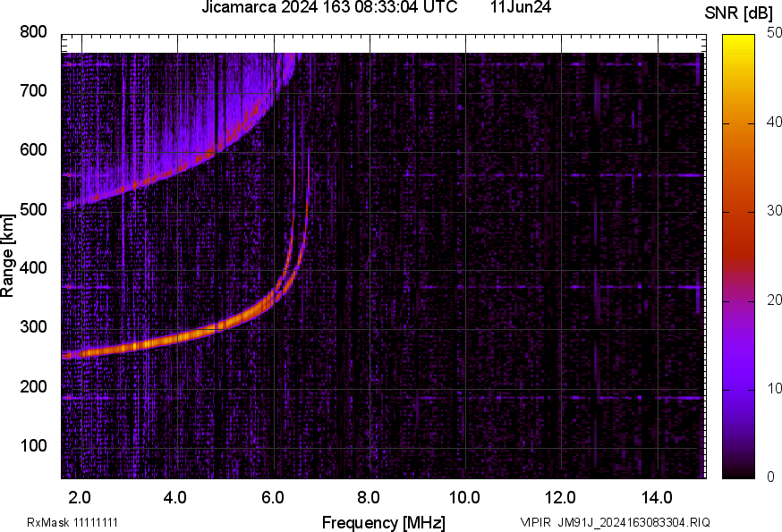Click the yellow top of the SNR colorbar
The height and width of the screenshot is (532, 782).
point(739,45)
